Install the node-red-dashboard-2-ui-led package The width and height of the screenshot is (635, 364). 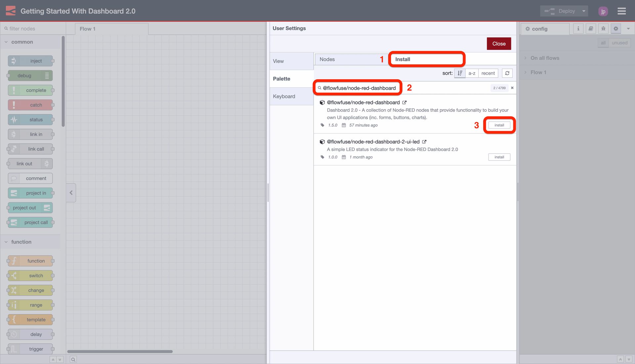[499, 157]
